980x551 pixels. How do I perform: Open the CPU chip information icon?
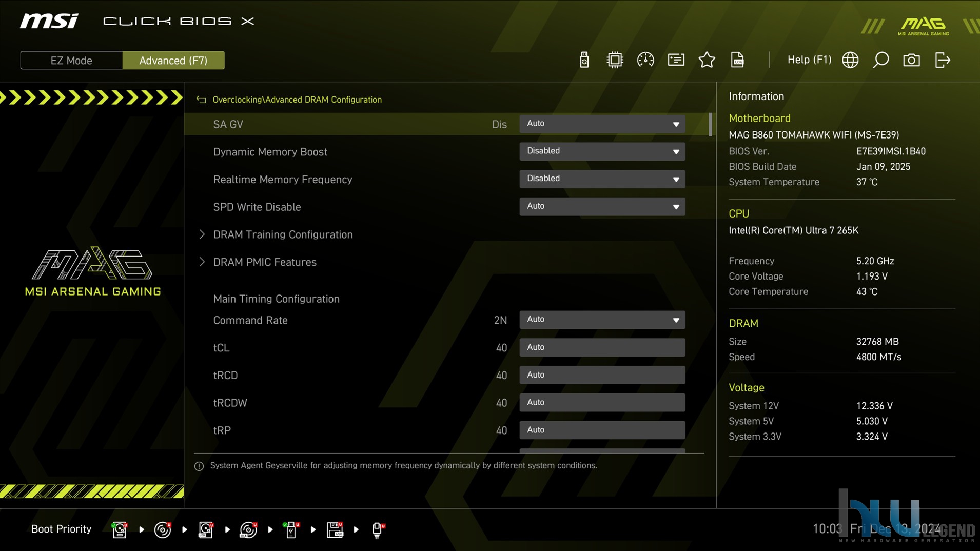click(x=614, y=60)
